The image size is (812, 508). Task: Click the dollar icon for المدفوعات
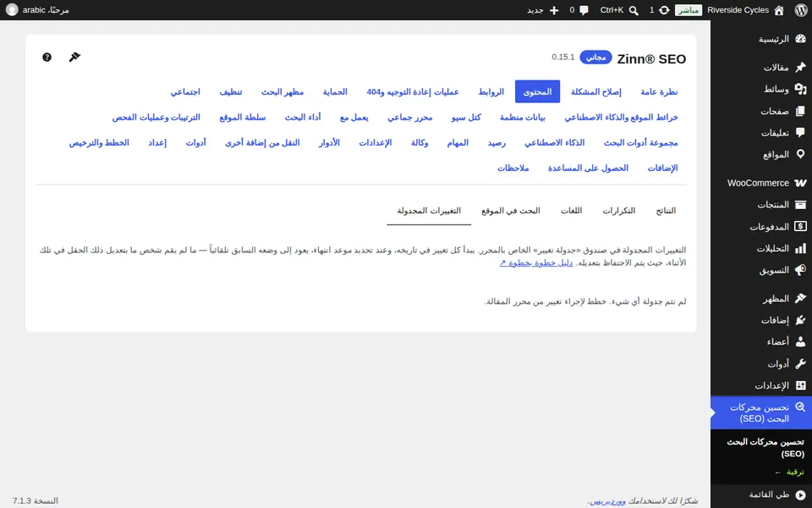(x=801, y=227)
